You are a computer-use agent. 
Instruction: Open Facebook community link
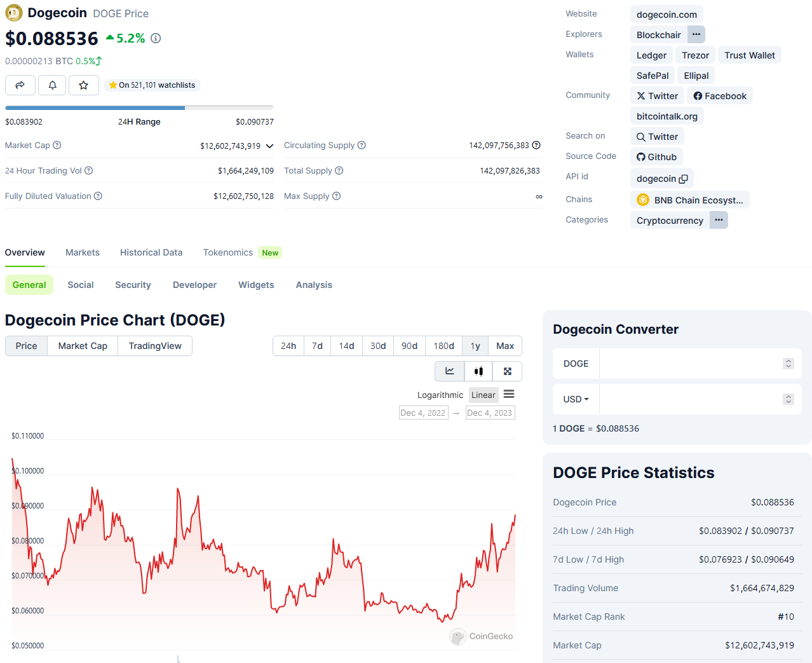pyautogui.click(x=720, y=96)
